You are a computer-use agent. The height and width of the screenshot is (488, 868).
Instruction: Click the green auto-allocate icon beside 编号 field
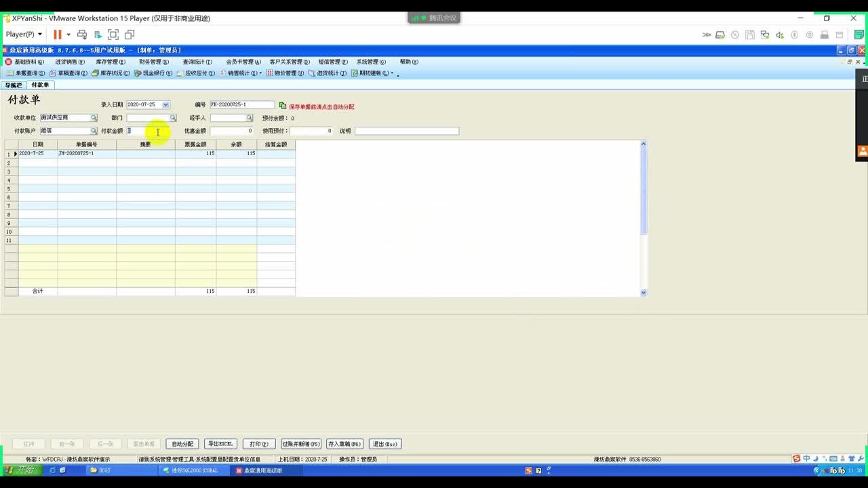283,106
